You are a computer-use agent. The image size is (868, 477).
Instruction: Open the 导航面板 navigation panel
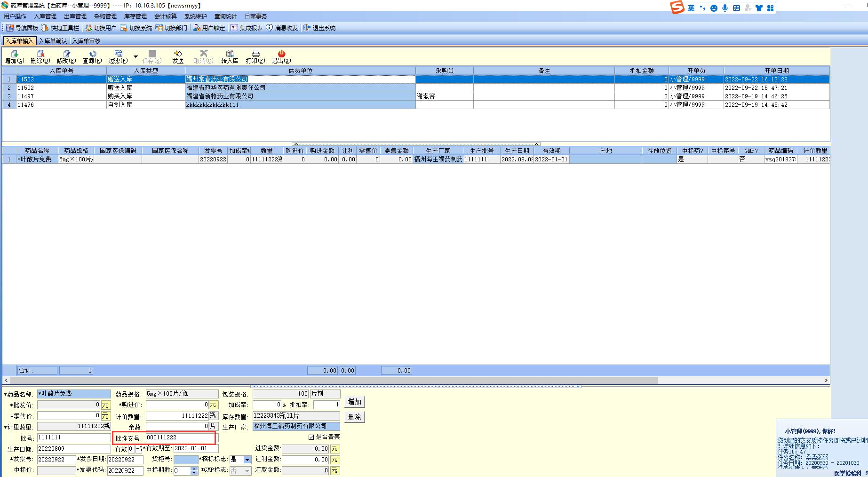click(x=23, y=28)
